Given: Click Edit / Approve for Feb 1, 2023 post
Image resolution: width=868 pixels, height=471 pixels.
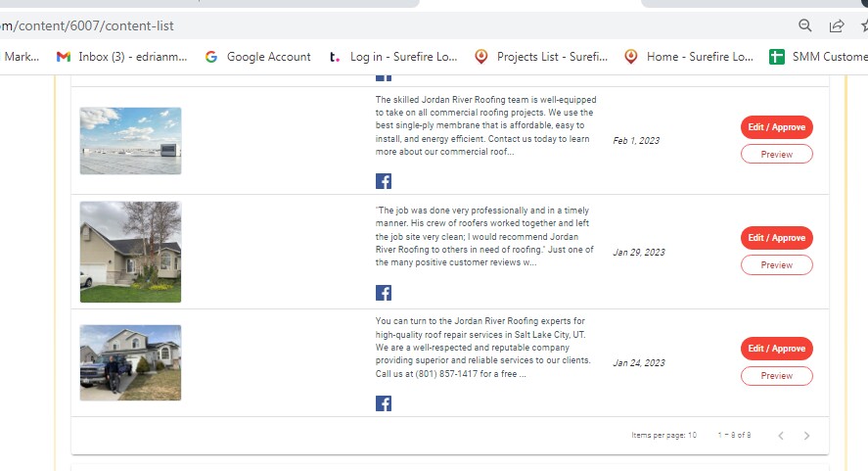Looking at the screenshot, I should click(777, 127).
